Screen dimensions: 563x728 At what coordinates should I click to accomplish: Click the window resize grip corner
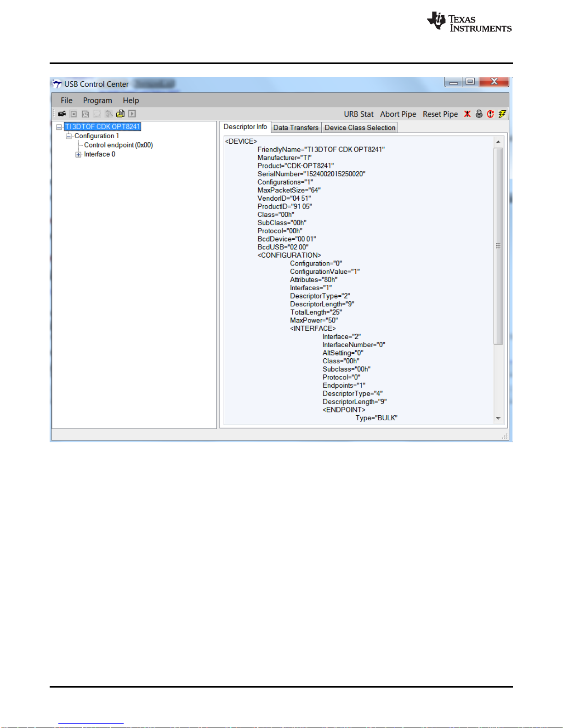[505, 436]
